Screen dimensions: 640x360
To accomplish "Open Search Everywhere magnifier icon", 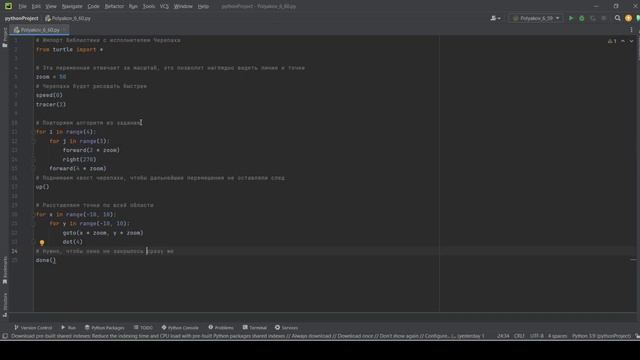I will point(618,18).
